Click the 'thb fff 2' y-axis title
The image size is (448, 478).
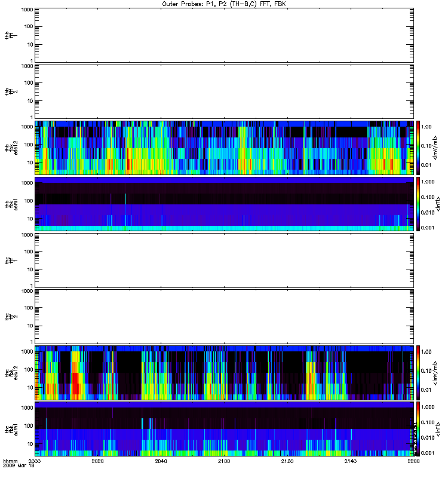coord(11,91)
